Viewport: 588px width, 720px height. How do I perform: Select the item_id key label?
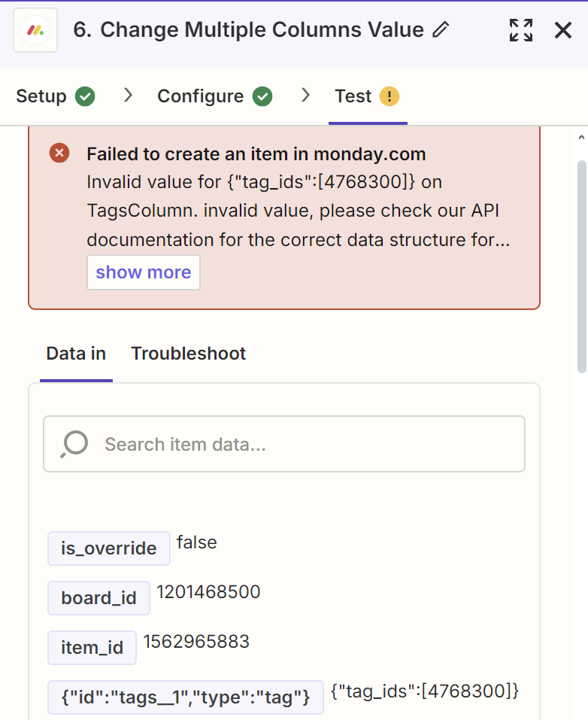pyautogui.click(x=92, y=648)
